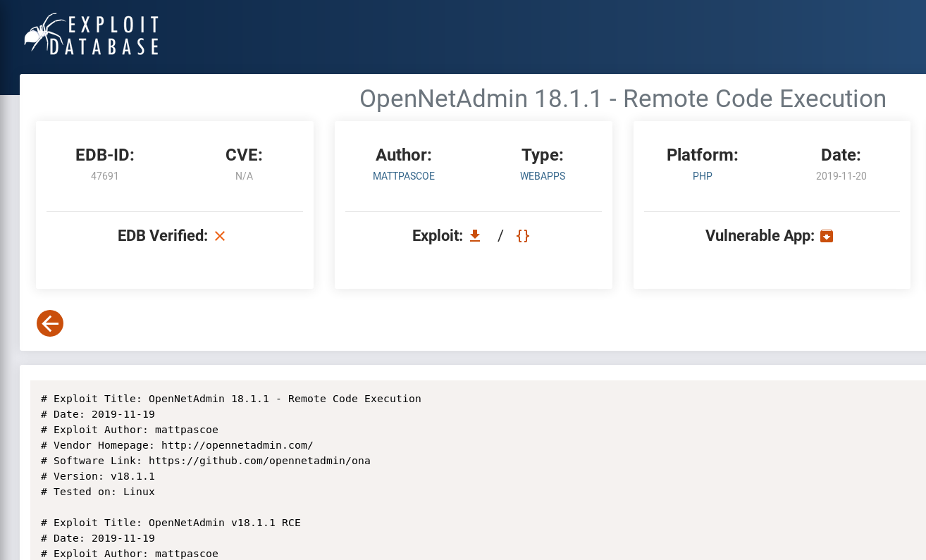Click the Tested on: Linux line
Viewport: 926px width, 560px height.
[98, 492]
